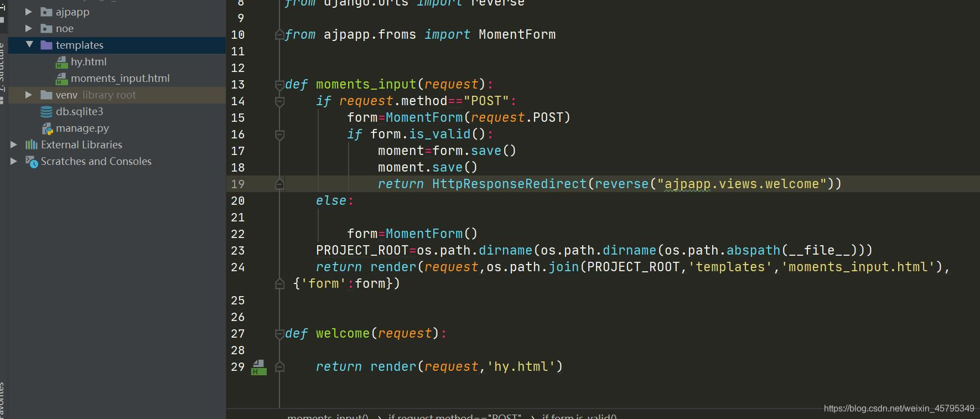Expand the venv library root arrow
Screen dimensions: 980x419
28,95
